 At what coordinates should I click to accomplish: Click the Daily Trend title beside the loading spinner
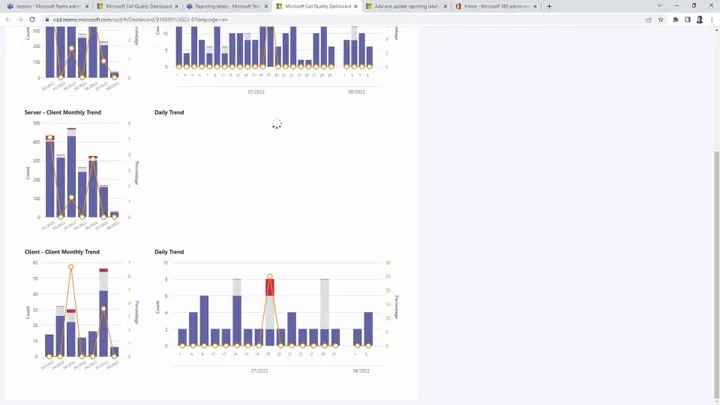[x=169, y=112]
